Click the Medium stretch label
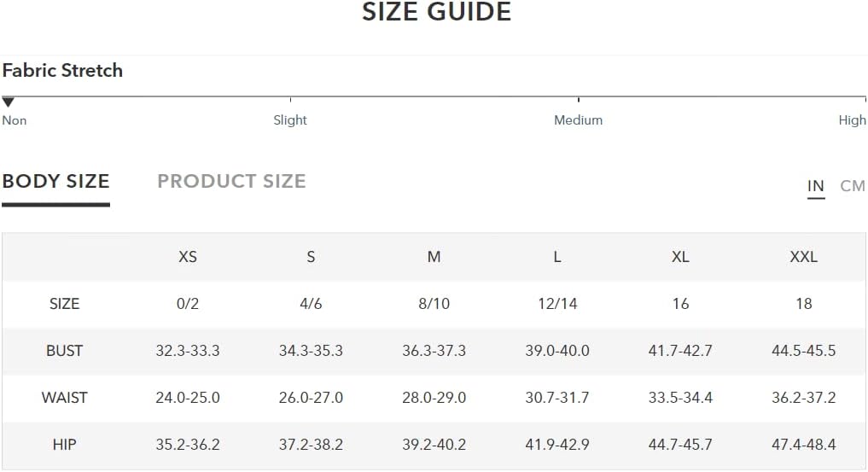Image resolution: width=868 pixels, height=472 pixels. click(578, 120)
